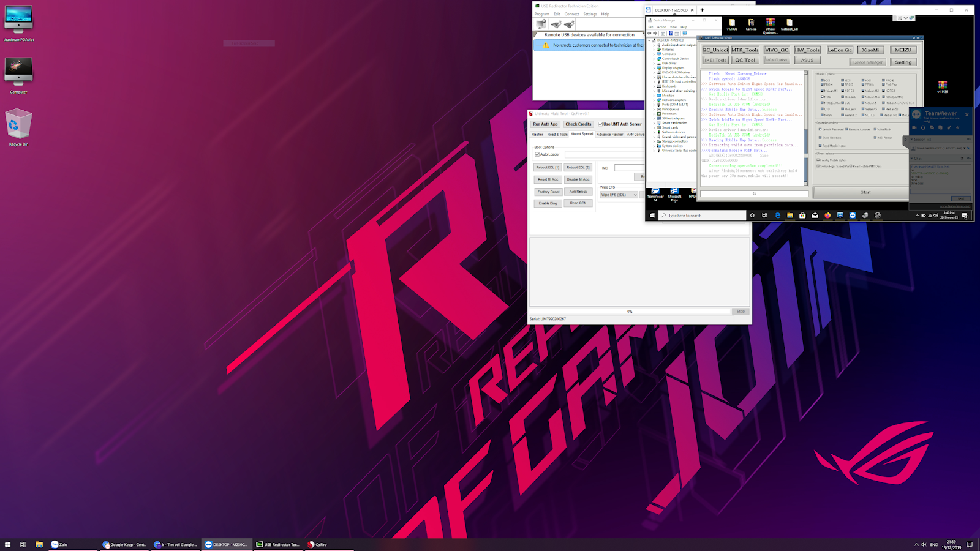The image size is (980, 551).
Task: Click the MRT log vertical scrollbar
Action: coord(805,127)
